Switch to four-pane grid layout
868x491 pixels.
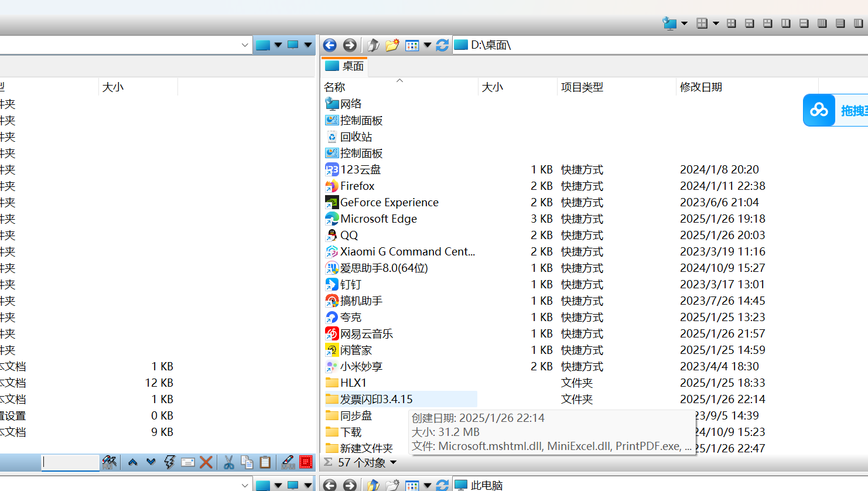click(732, 23)
